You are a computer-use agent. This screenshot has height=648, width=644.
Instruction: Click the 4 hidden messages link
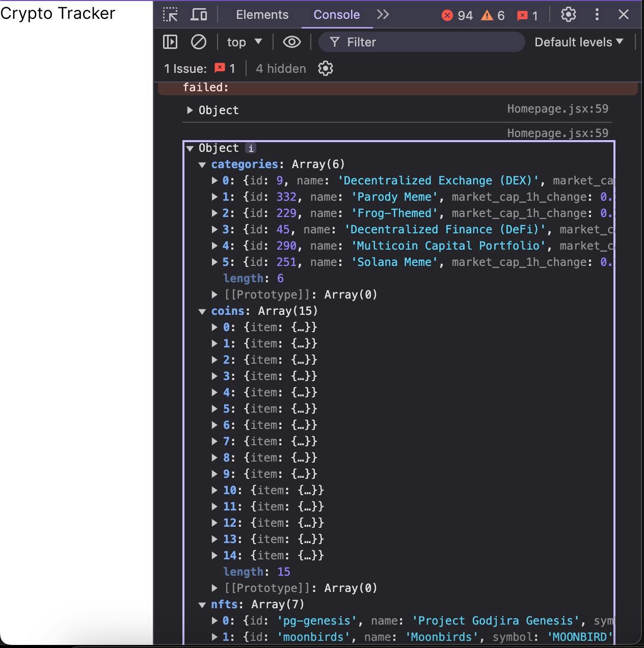[280, 68]
